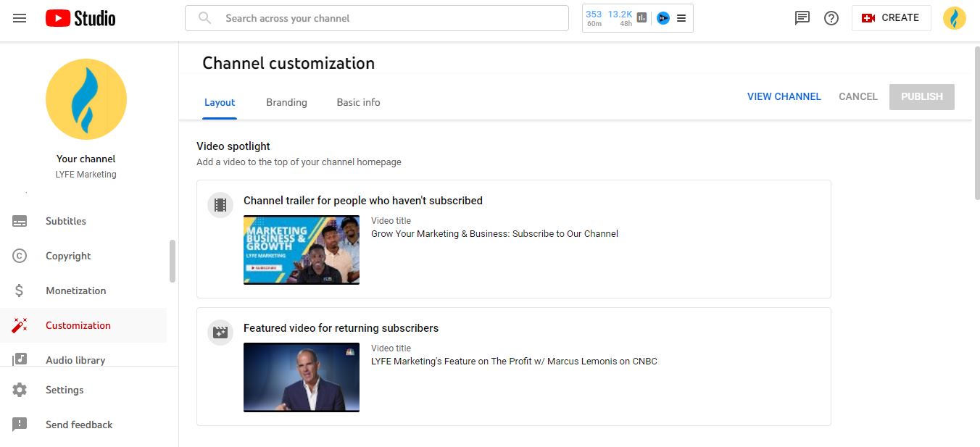Switch to the Branding tab
Image resolution: width=980 pixels, height=447 pixels.
click(x=286, y=102)
